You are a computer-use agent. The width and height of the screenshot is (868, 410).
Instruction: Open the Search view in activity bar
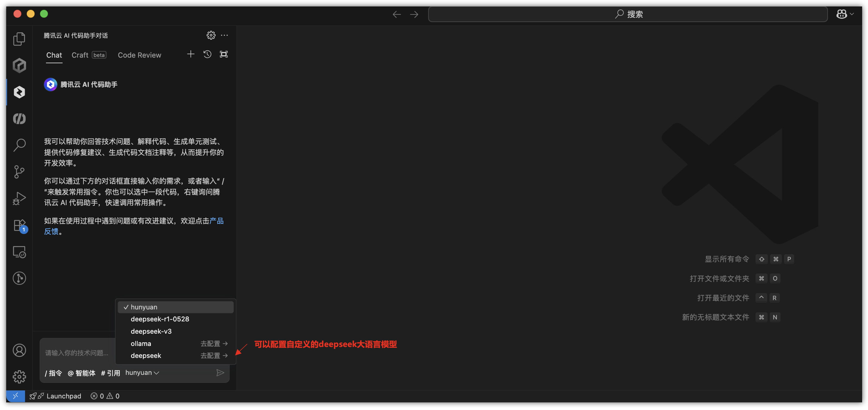pyautogui.click(x=19, y=145)
